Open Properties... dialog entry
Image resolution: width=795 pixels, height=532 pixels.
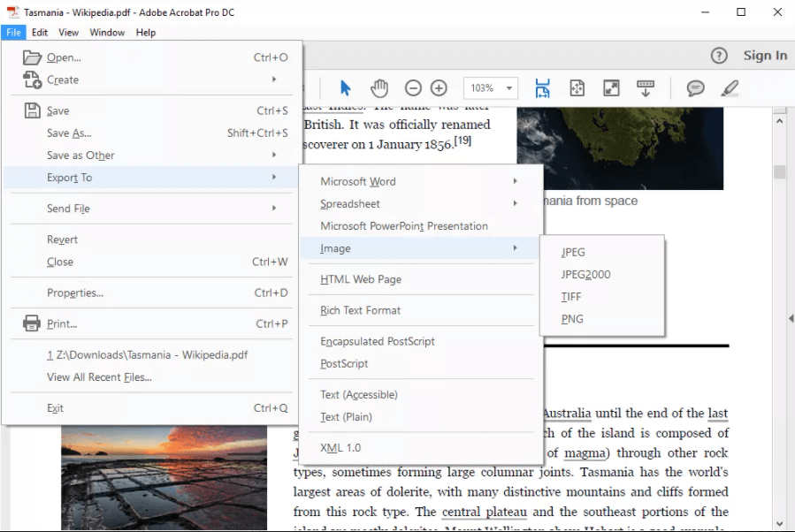(x=150, y=293)
